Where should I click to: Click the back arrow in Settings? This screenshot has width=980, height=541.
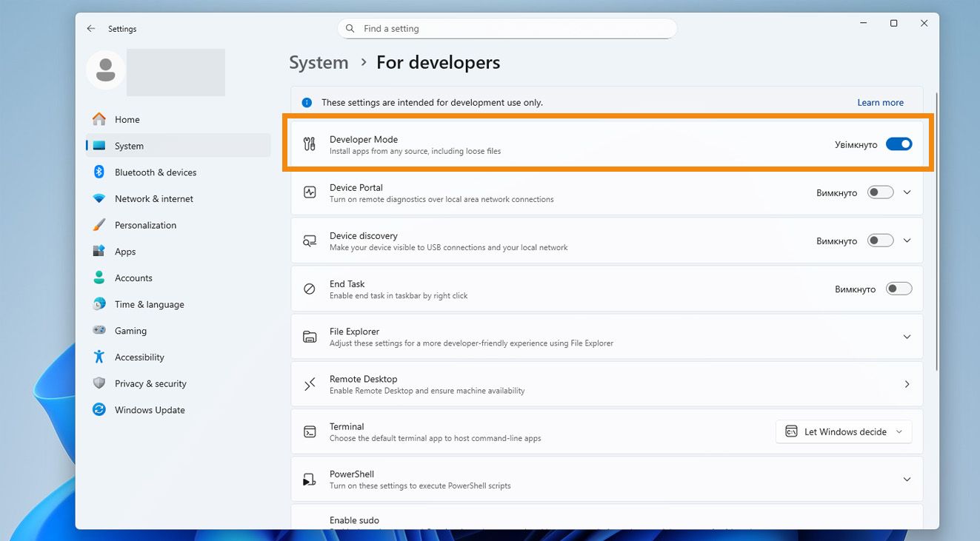(91, 29)
